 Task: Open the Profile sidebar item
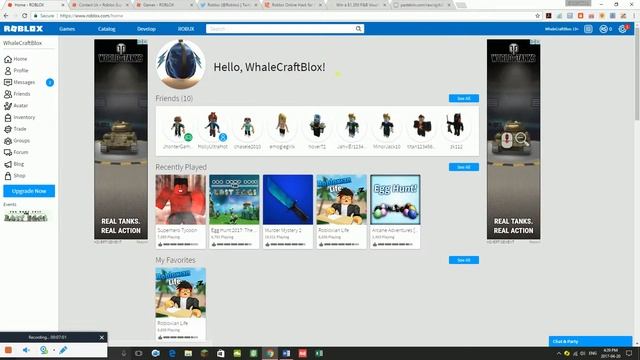click(x=16, y=71)
